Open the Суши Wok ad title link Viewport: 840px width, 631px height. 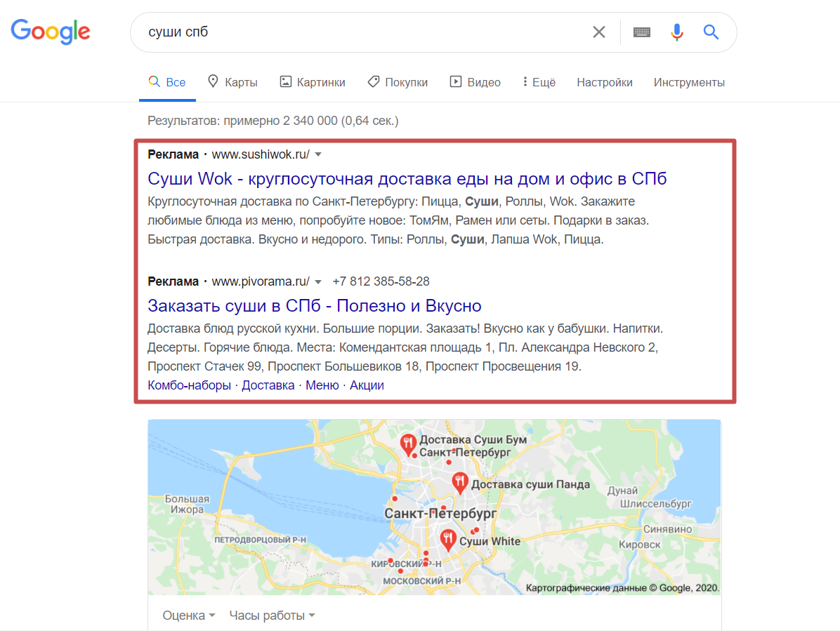[407, 178]
